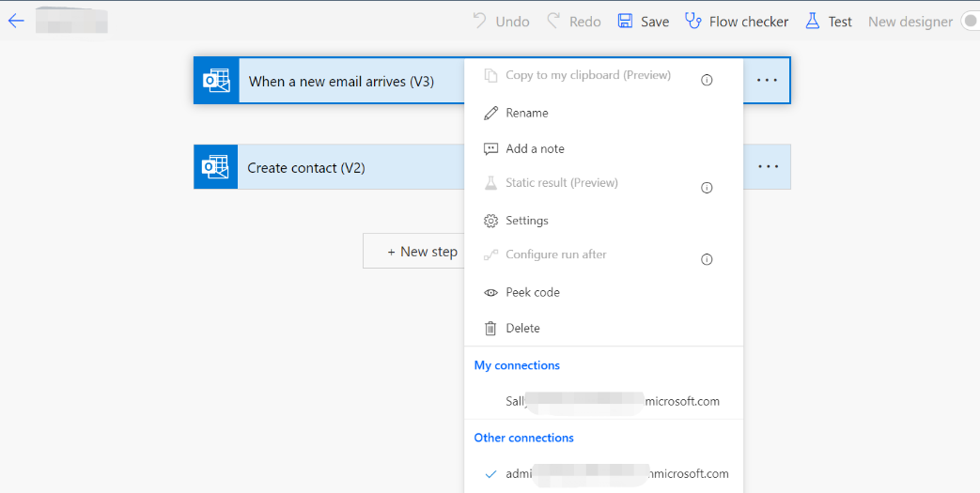
Task: Click Delete in the context menu
Action: click(522, 328)
